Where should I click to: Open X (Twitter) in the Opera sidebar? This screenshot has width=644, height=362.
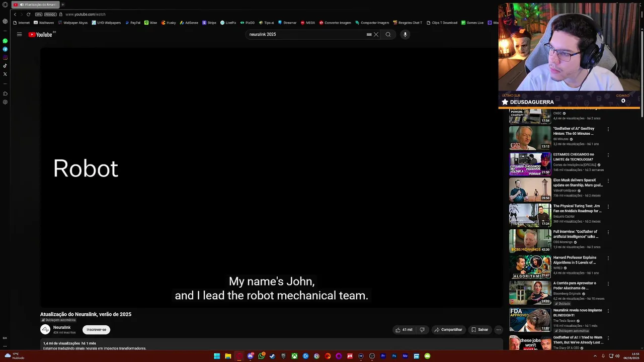pyautogui.click(x=5, y=74)
